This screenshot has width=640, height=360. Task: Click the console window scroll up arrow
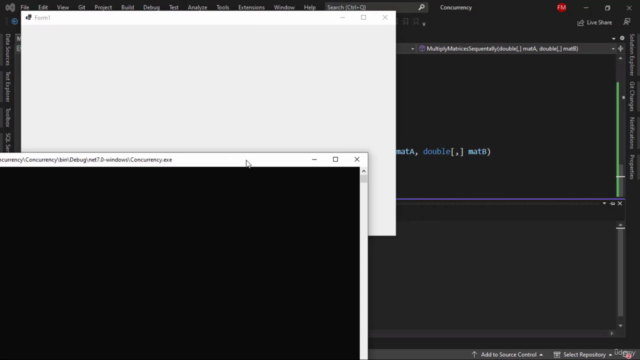(364, 171)
